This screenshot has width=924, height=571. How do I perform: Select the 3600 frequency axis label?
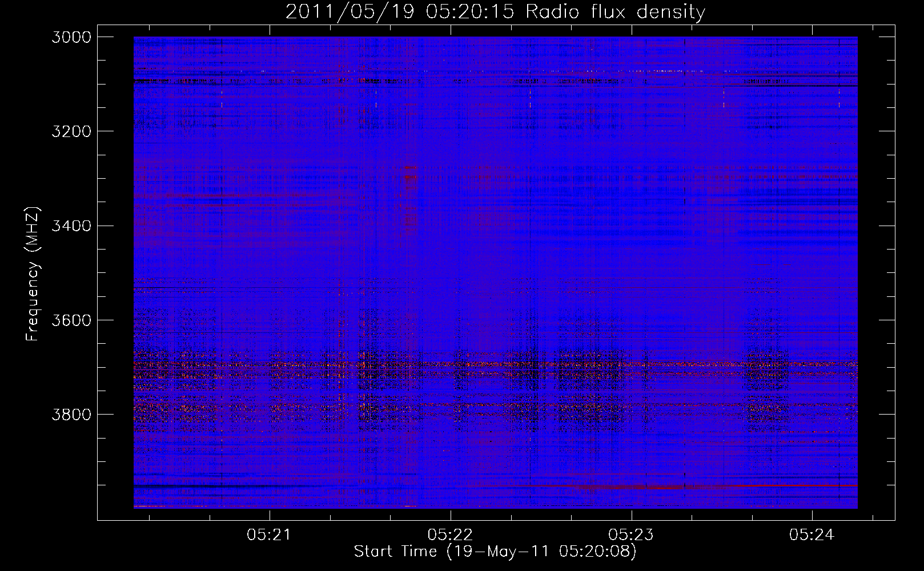(71, 320)
